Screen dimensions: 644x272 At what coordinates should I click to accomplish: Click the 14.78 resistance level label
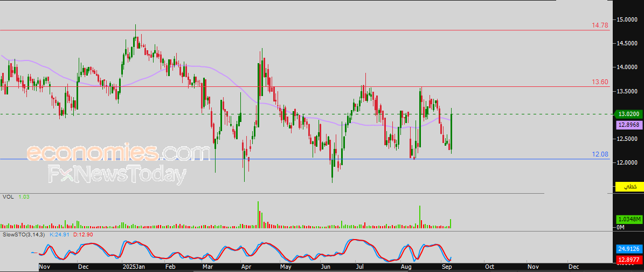click(600, 25)
